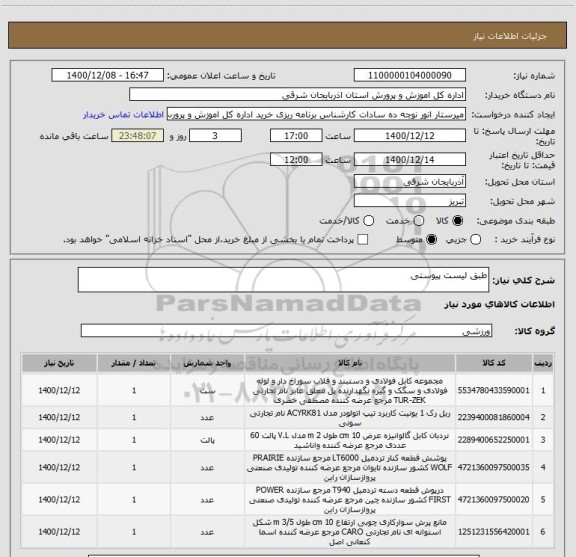Click the ردیف column header
The width and height of the screenshot is (576, 557).
click(543, 363)
